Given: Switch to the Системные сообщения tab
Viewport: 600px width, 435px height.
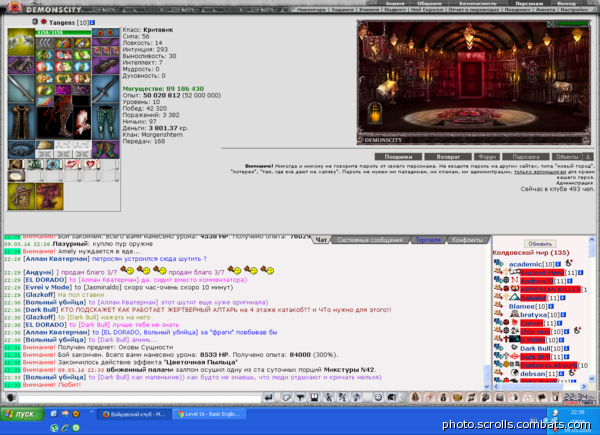Looking at the screenshot, I should click(370, 240).
